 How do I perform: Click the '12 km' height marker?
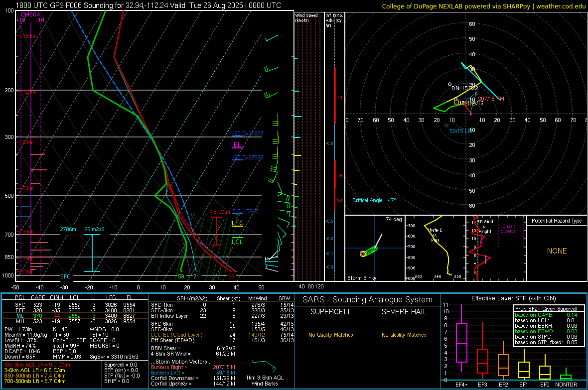click(29, 92)
